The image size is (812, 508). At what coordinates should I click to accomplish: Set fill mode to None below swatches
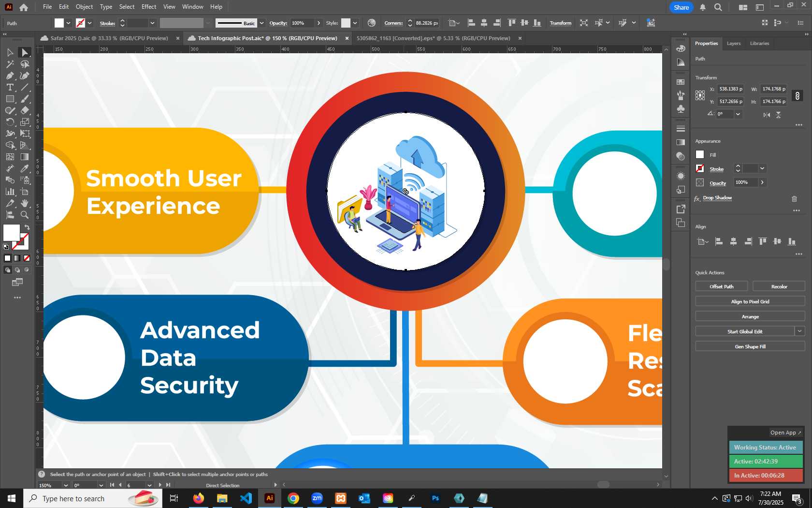[x=27, y=258]
